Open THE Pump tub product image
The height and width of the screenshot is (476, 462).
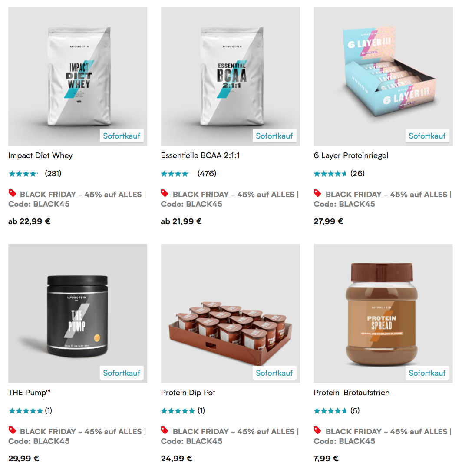[x=78, y=314]
